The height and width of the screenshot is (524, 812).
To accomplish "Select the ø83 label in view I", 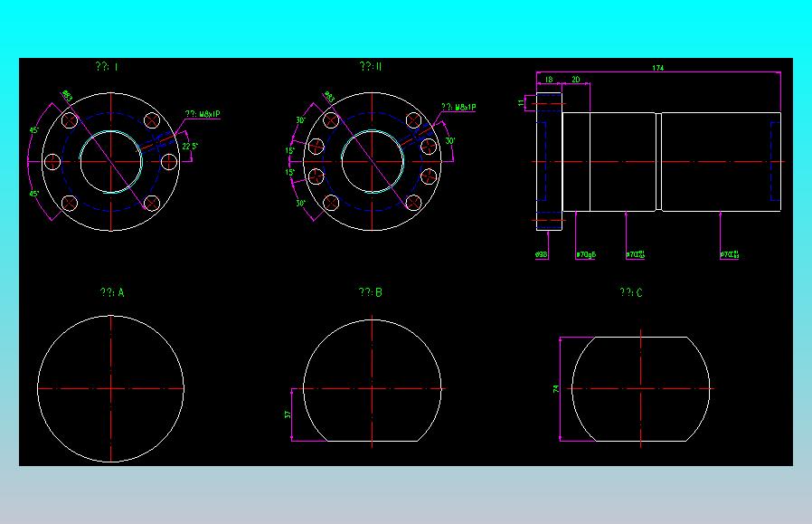I will click(x=67, y=96).
